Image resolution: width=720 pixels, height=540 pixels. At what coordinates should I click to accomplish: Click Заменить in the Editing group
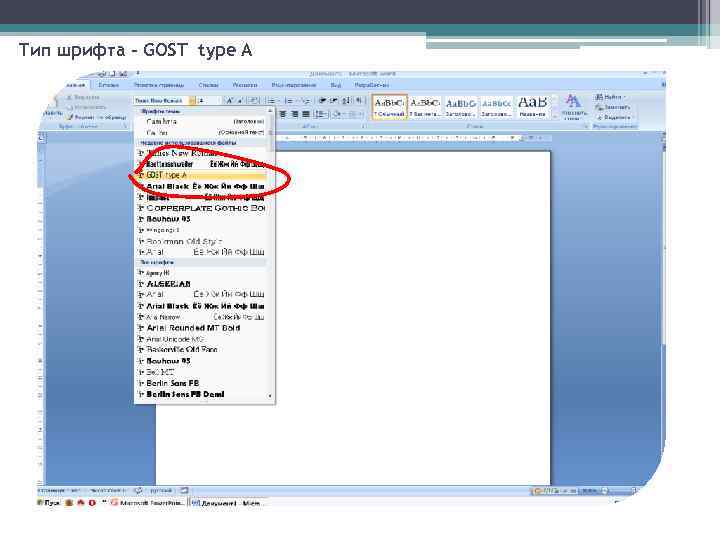pos(613,107)
